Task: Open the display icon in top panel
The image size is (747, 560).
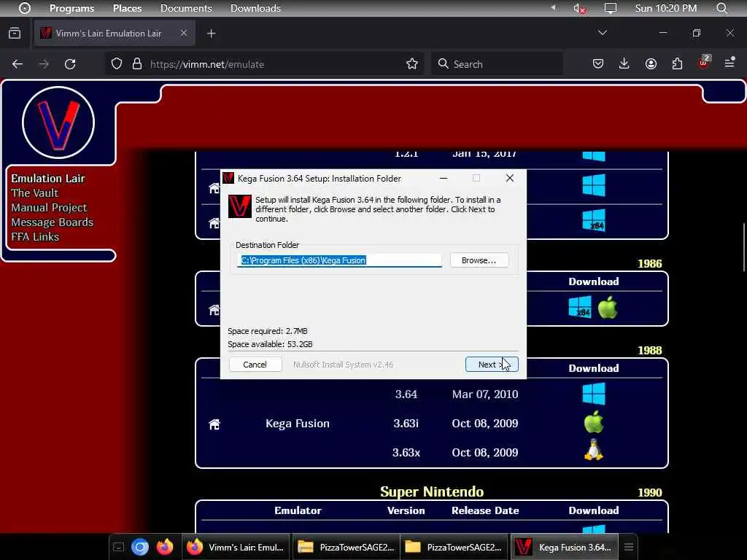Action: [x=611, y=8]
